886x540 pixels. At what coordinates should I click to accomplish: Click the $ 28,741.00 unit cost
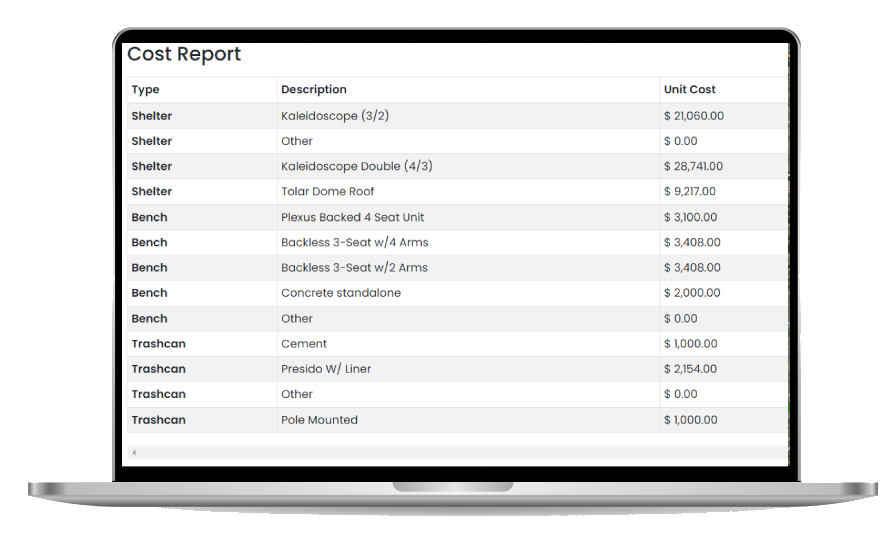click(x=693, y=166)
